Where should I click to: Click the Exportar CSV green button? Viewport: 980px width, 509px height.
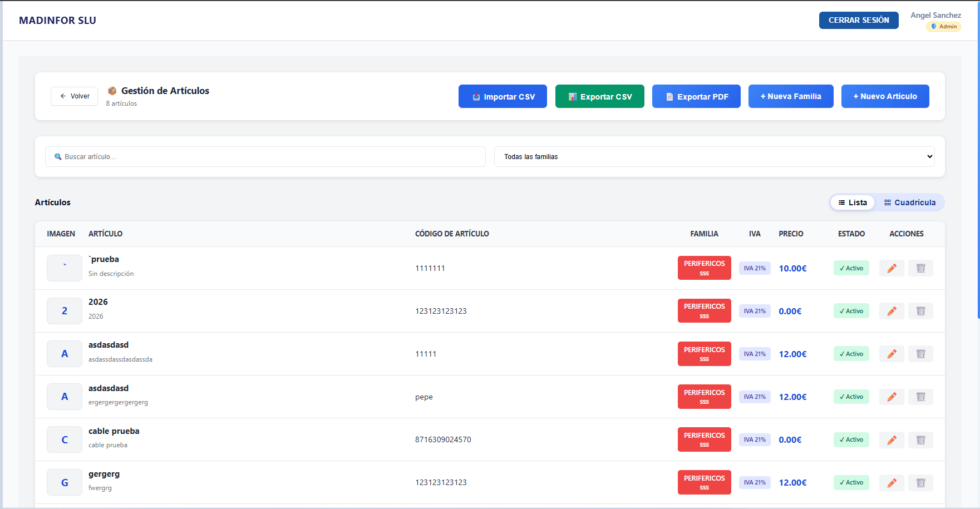click(599, 96)
